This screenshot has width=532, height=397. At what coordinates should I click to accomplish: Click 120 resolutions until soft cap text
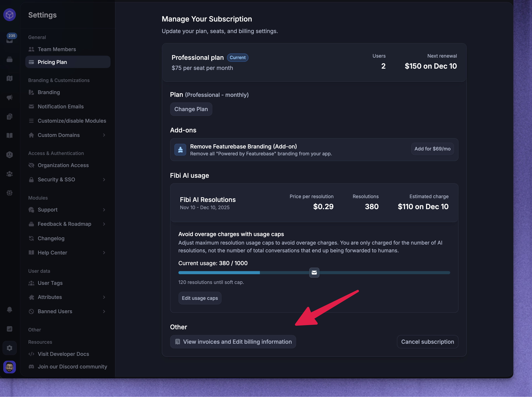[x=211, y=282]
